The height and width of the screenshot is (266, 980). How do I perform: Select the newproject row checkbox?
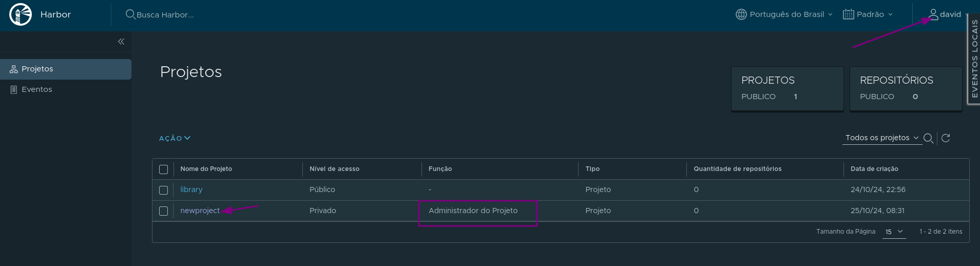pos(164,211)
